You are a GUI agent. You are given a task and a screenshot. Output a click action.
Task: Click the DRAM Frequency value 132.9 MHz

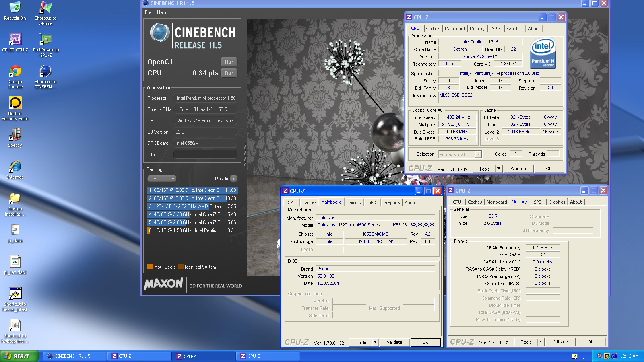[543, 248]
